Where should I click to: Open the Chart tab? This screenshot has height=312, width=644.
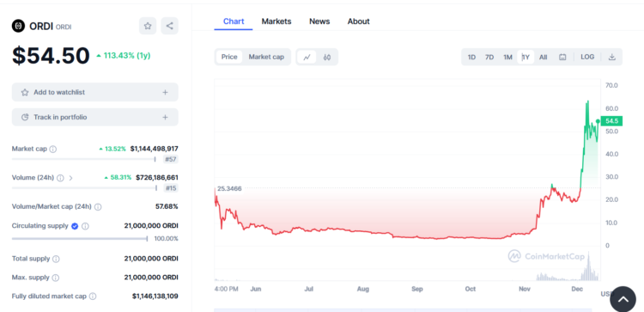[x=234, y=21]
